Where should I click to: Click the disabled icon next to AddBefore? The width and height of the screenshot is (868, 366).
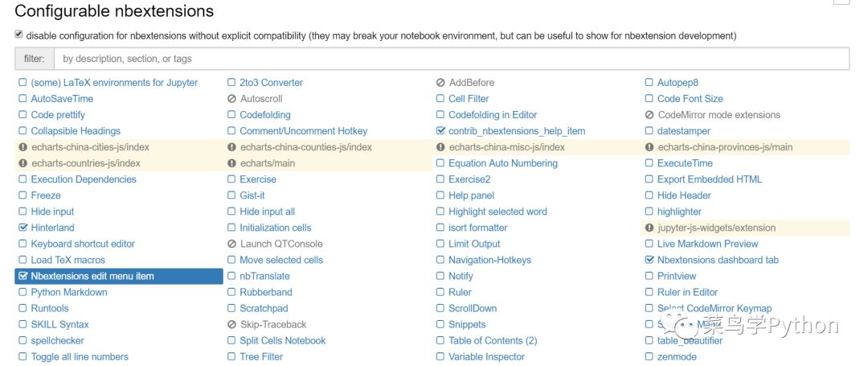[440, 83]
